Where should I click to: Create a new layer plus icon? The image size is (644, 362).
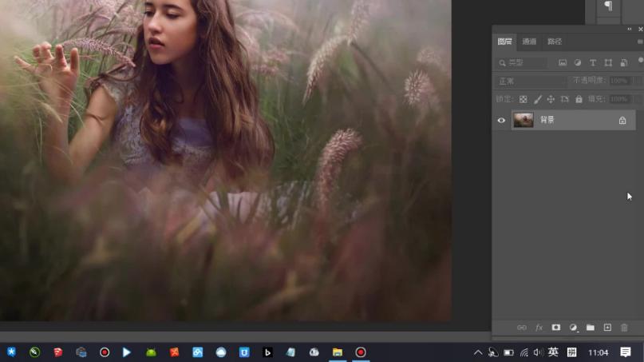click(607, 328)
